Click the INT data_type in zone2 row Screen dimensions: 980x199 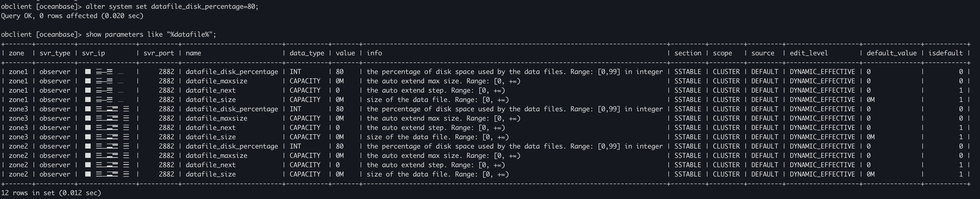(295, 146)
